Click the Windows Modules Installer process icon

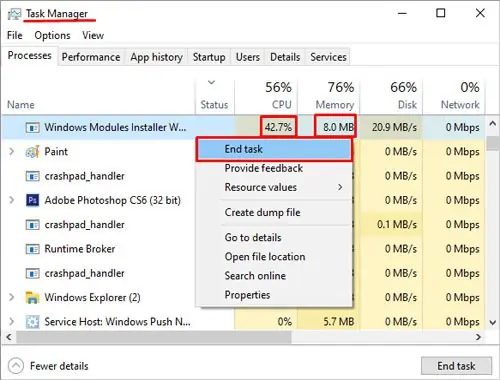click(32, 127)
